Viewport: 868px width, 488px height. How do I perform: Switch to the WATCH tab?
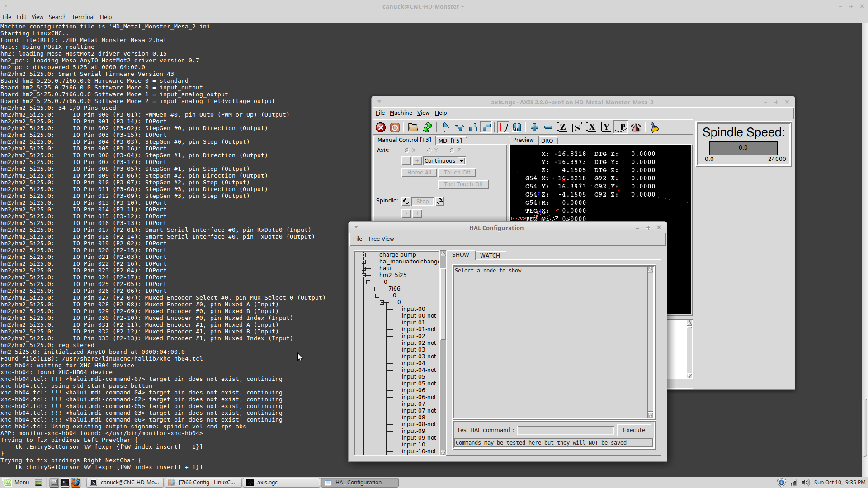490,256
